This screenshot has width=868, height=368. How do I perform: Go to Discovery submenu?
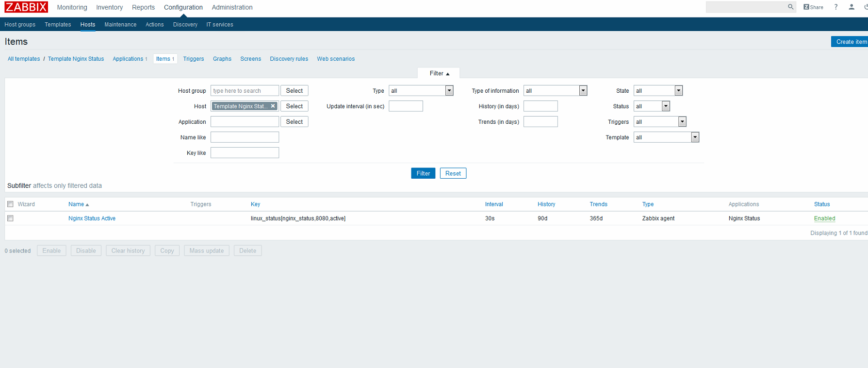(185, 24)
